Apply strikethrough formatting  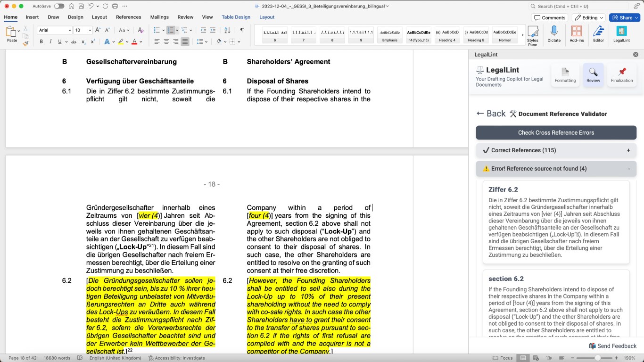73,41
